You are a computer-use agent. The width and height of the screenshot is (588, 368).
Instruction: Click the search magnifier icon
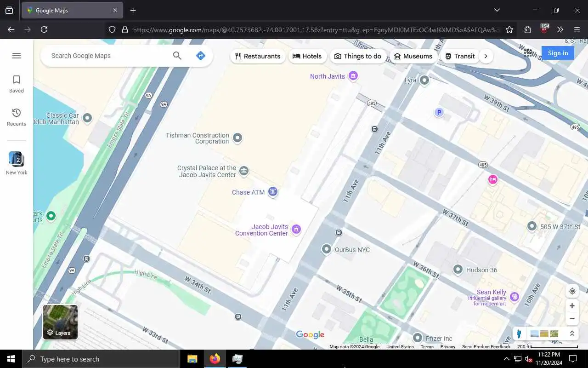click(177, 56)
